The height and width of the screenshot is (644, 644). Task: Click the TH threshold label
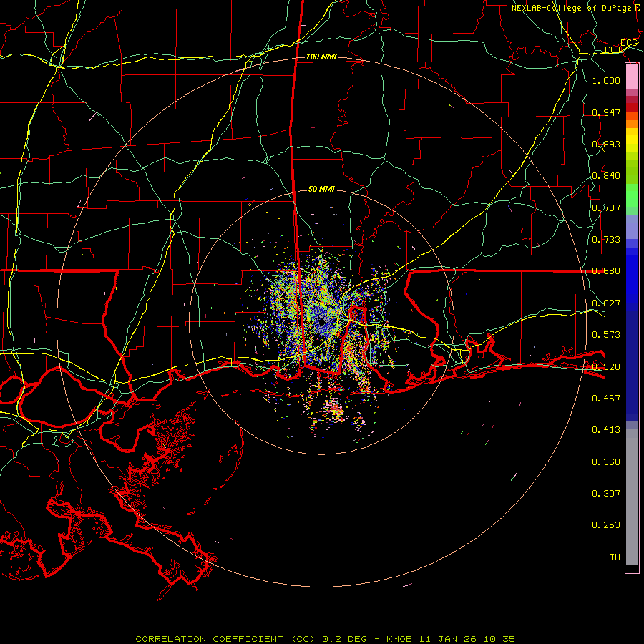(x=615, y=557)
